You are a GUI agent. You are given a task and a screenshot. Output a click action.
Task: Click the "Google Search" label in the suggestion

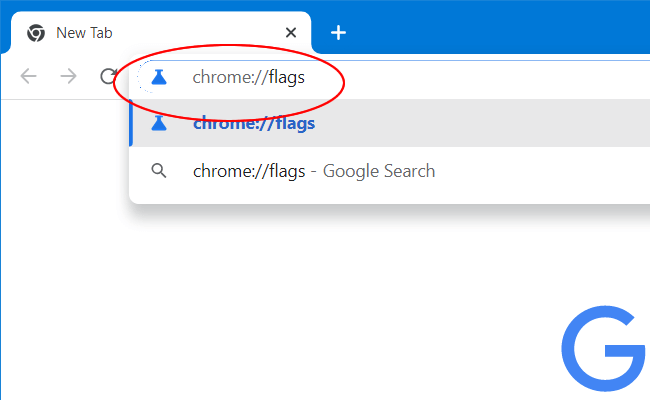tap(378, 171)
